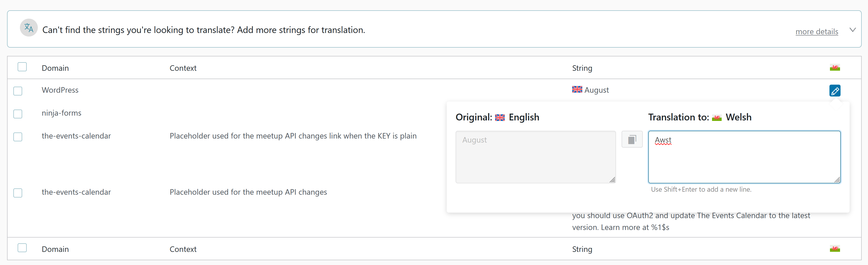
Task: Check the KEY is plain row checkbox
Action: click(x=18, y=137)
